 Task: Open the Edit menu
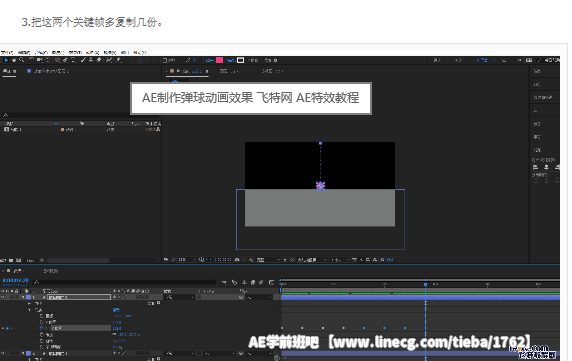click(24, 53)
